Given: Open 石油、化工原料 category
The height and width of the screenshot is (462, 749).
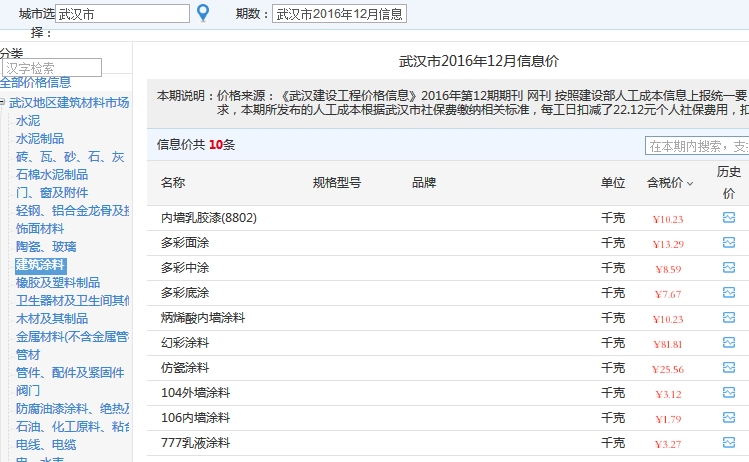Looking at the screenshot, I should (72, 427).
